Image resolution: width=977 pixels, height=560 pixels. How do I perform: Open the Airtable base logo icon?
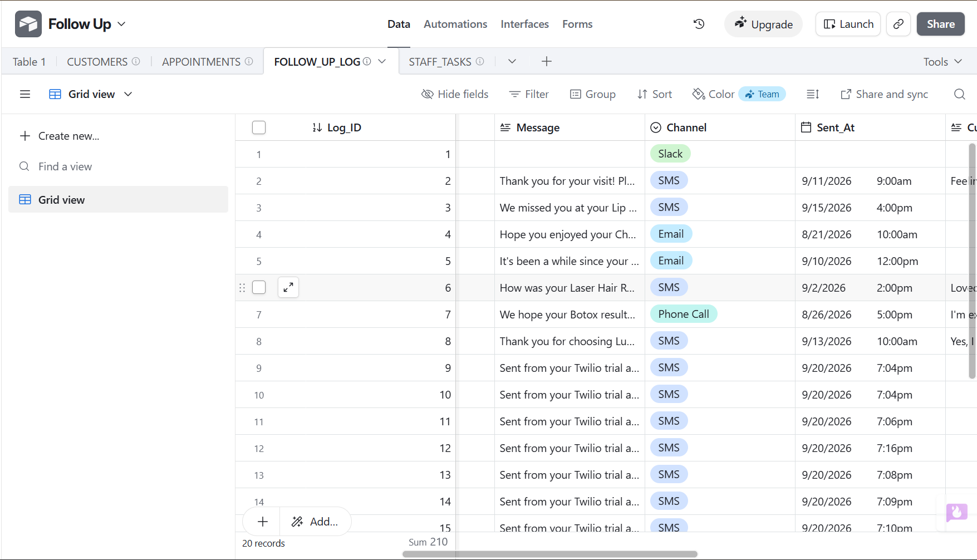pos(28,24)
